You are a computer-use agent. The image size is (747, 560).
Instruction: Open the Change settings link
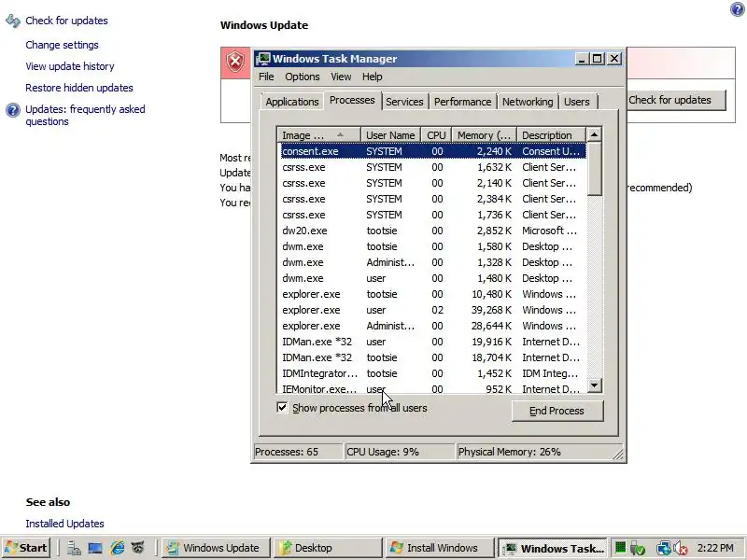click(x=62, y=45)
